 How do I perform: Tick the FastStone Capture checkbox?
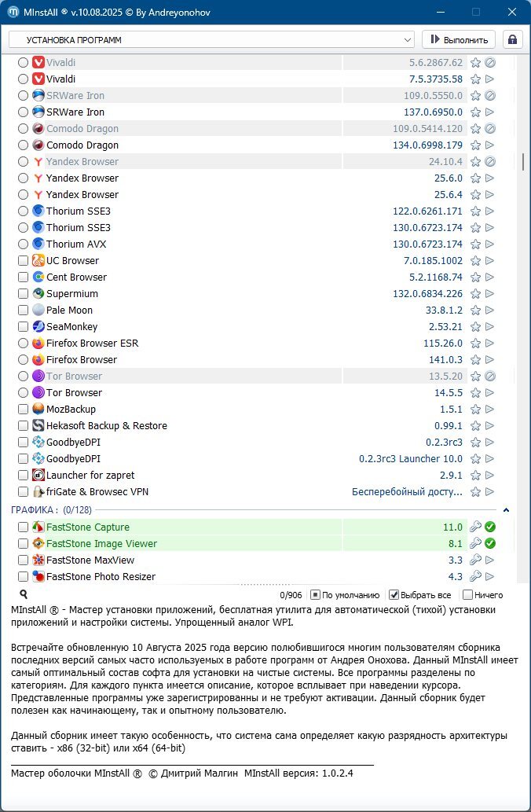23,527
